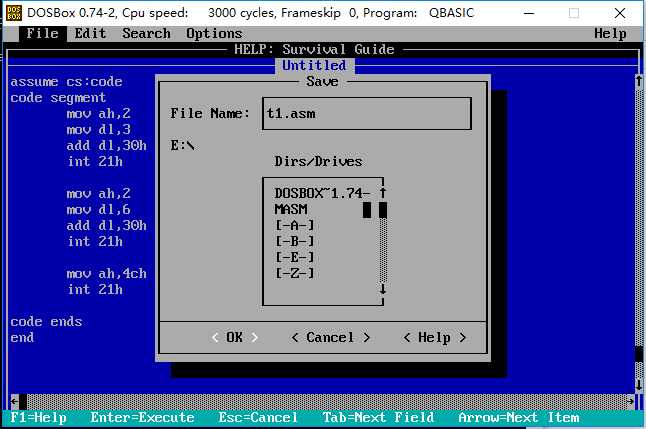Screen dimensions: 646x429
Task: Click the Dirs/Drives list up arrow
Action: (383, 193)
